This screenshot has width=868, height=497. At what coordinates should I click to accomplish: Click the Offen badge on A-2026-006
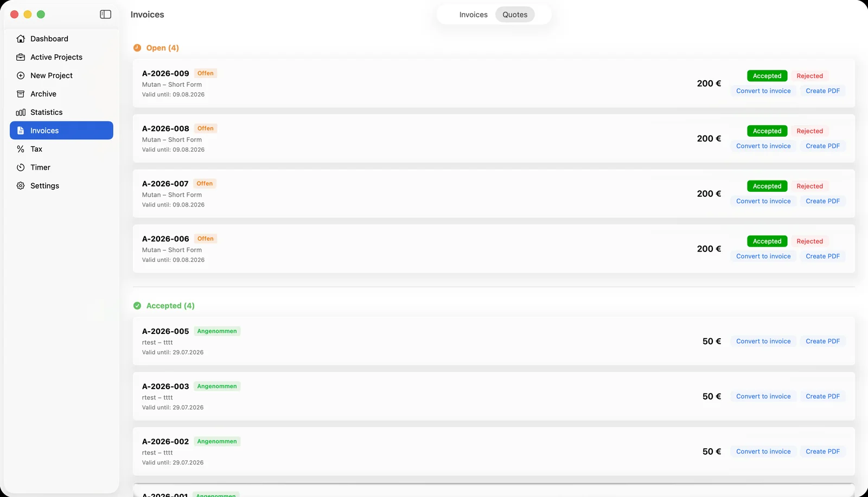206,238
